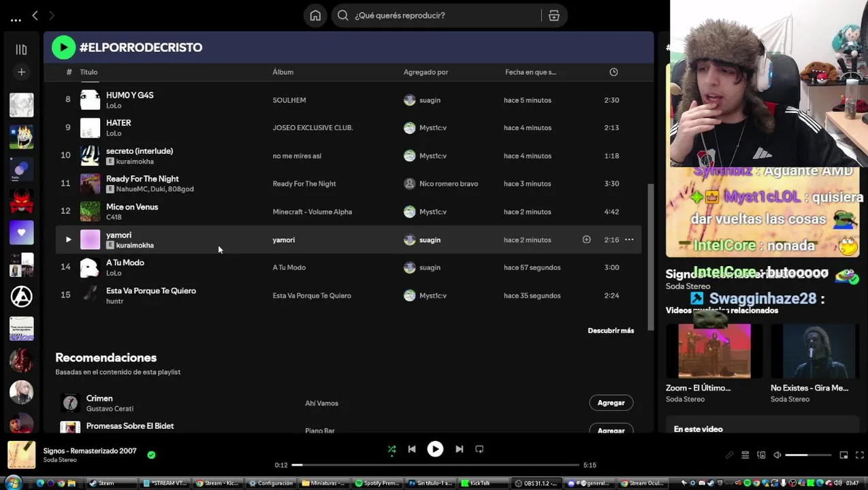
Task: Open Windows Start button
Action: point(12,483)
